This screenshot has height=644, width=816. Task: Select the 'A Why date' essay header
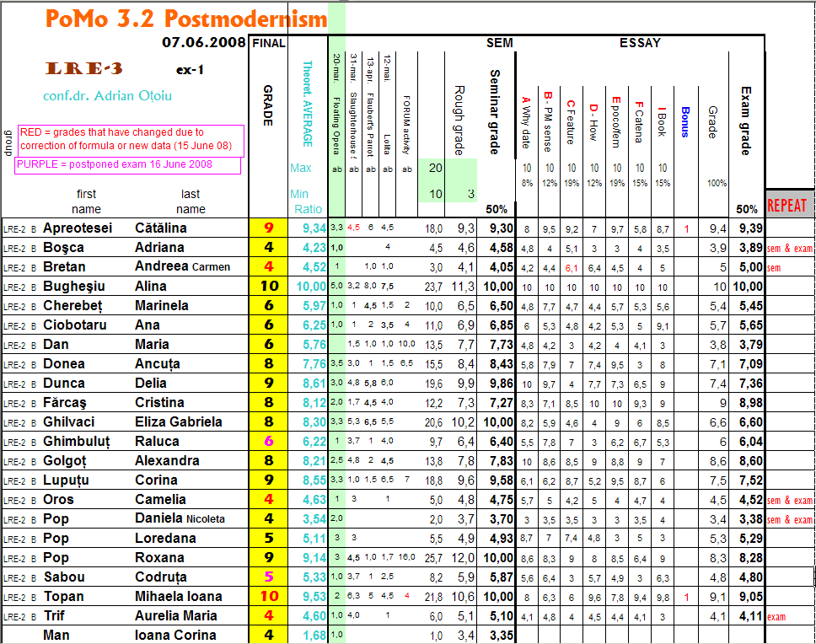click(526, 121)
